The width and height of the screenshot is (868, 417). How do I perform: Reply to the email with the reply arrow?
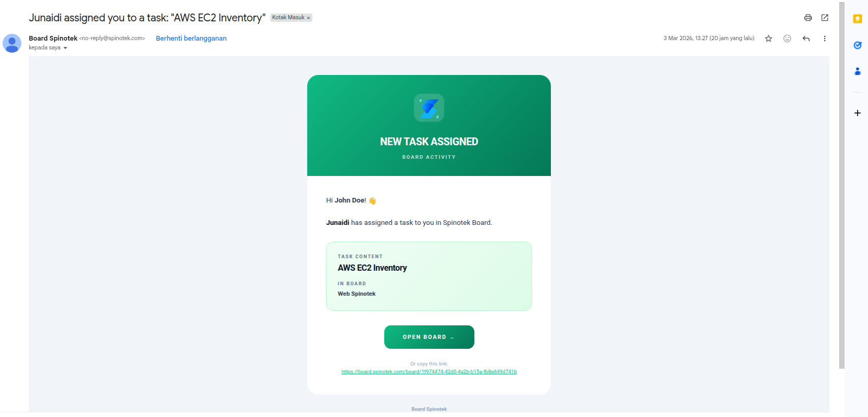pos(806,38)
